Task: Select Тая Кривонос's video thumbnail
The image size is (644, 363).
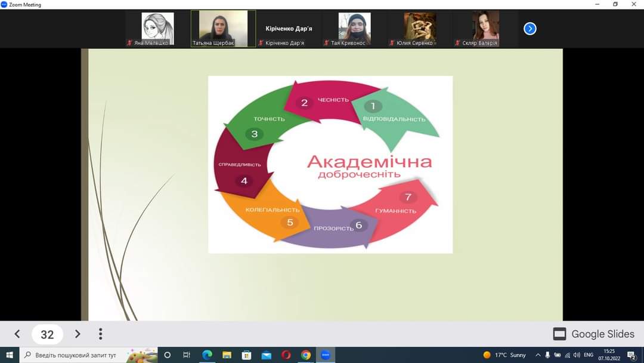Action: [x=354, y=28]
